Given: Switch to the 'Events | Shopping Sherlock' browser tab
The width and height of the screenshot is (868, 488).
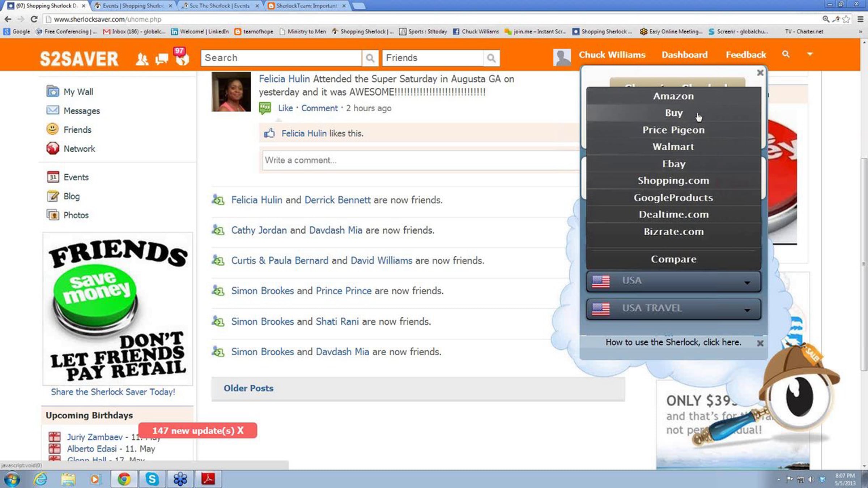Looking at the screenshot, I should point(133,6).
